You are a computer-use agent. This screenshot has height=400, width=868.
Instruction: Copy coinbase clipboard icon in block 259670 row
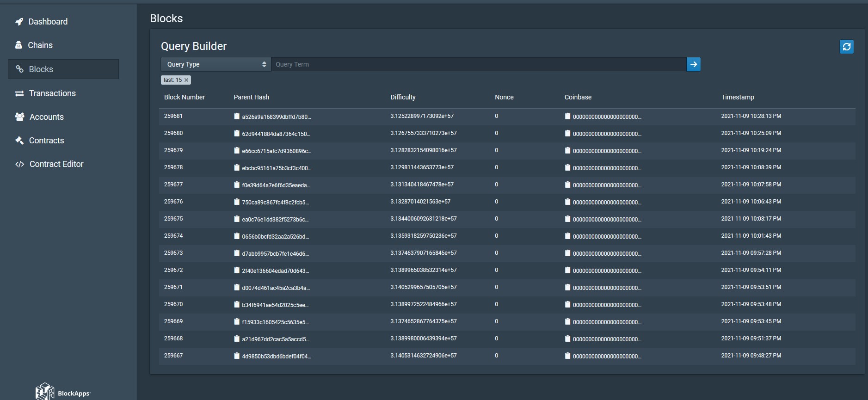[567, 304]
